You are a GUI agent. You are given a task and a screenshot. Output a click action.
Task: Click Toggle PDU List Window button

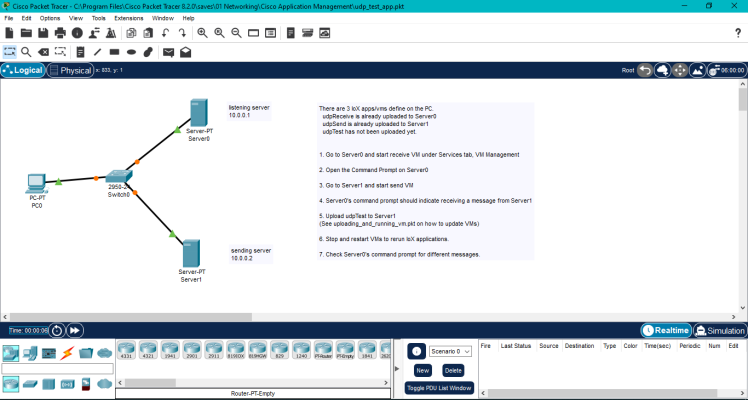[439, 388]
